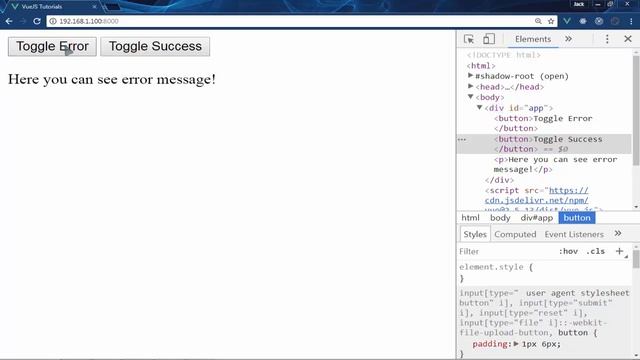
Task: Select the Elements tab
Action: point(533,39)
